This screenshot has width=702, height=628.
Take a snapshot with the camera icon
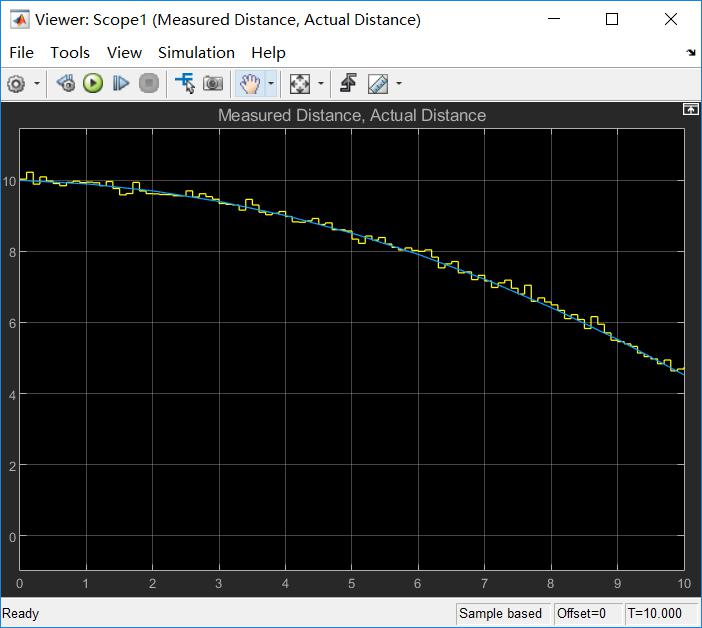point(213,83)
